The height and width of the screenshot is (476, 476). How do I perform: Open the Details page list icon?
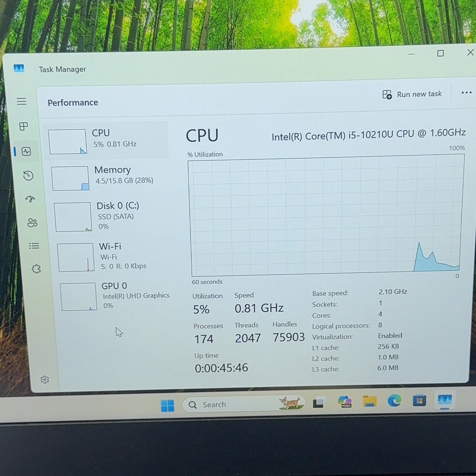point(34,246)
